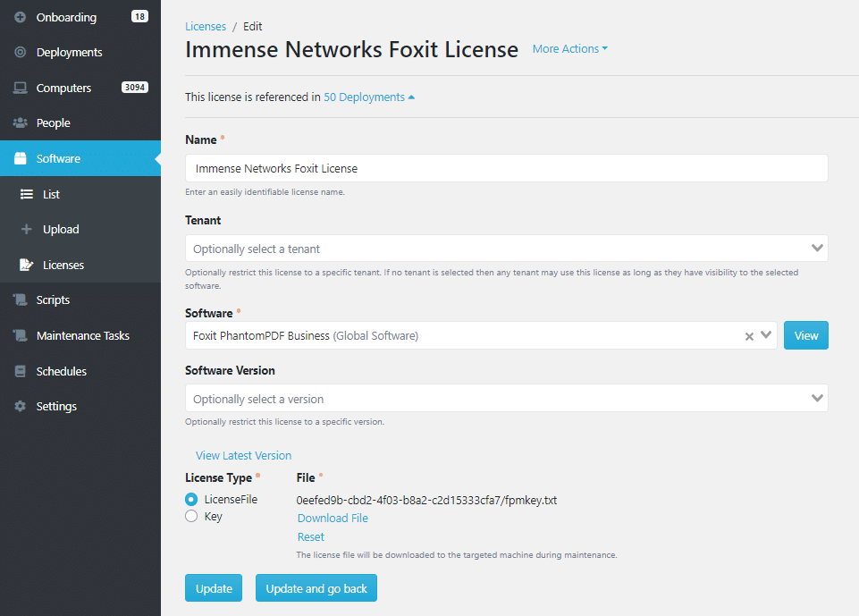Click into the license Name text field
This screenshot has width=859, height=616.
tap(506, 168)
